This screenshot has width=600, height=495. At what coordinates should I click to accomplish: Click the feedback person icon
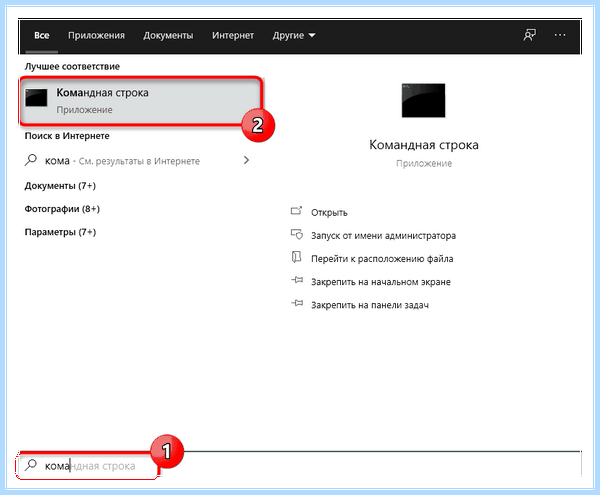pyautogui.click(x=530, y=35)
